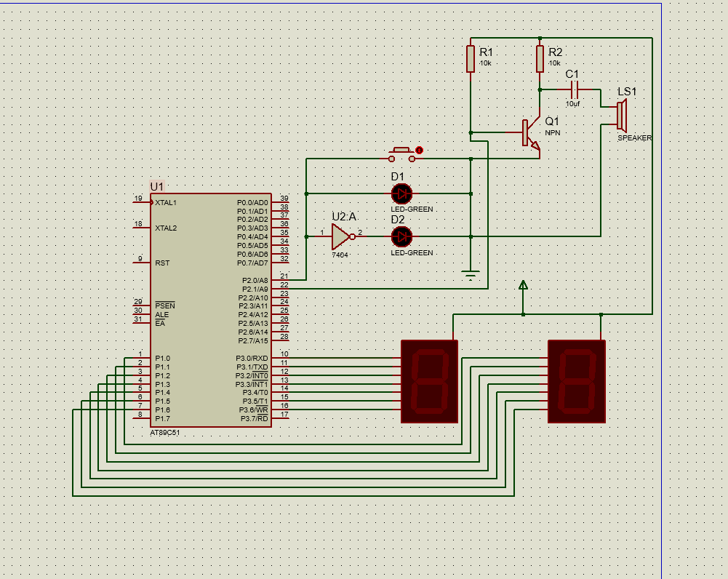The image size is (728, 579).
Task: Click the P3.7/RD pin label
Action: coord(254,418)
